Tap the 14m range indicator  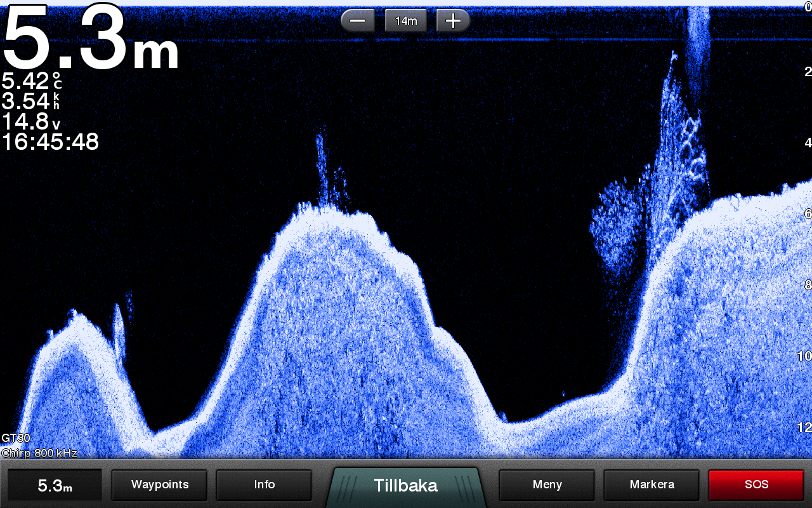point(405,21)
